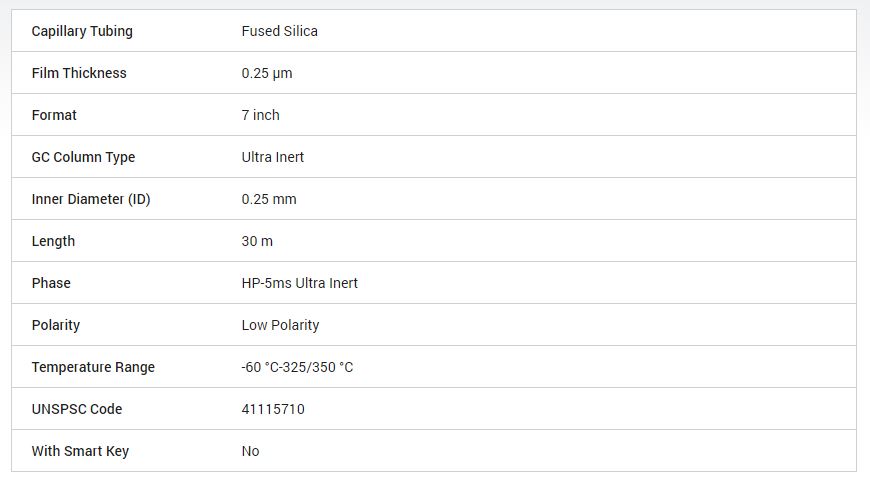Select the Ultra Inert column type value
The height and width of the screenshot is (482, 870).
272,157
